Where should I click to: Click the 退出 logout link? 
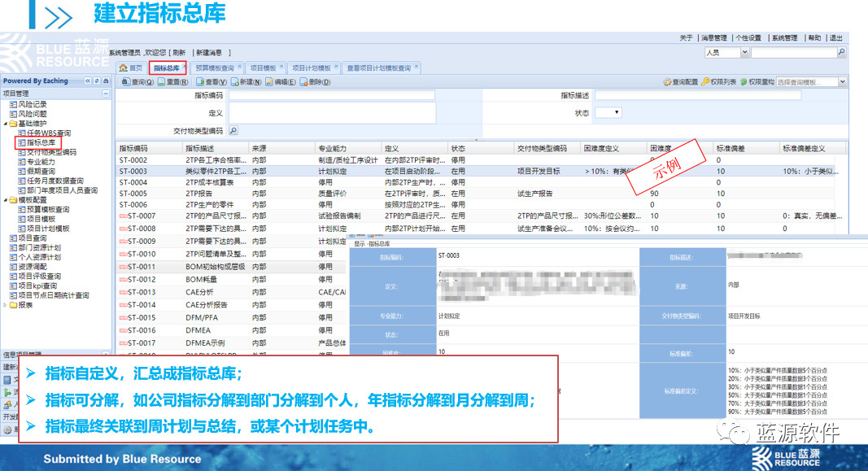click(835, 38)
